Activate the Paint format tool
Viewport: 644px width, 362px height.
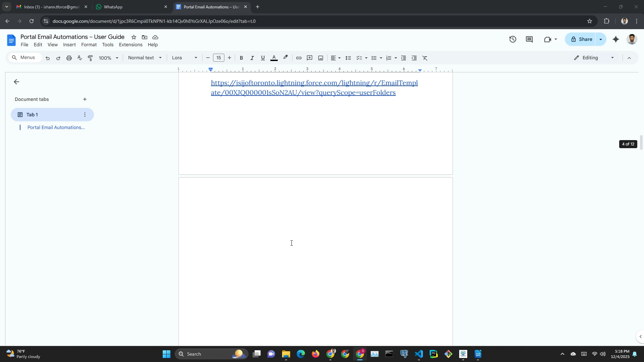tap(90, 58)
